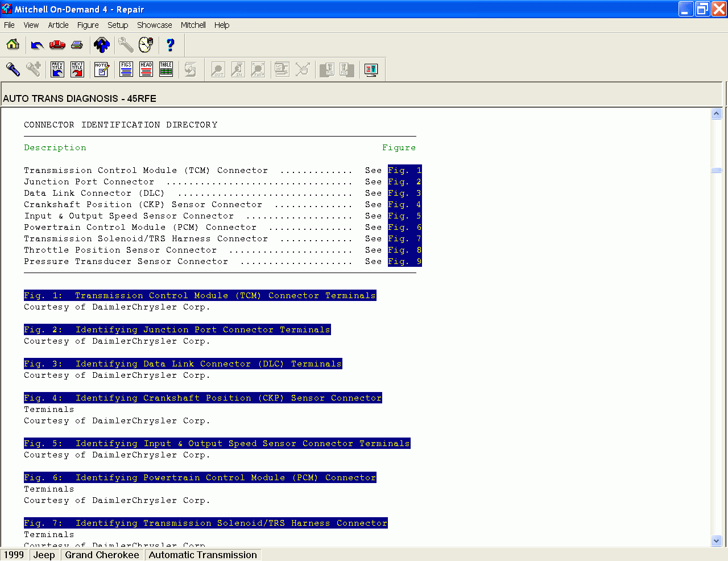Click the monitor display icon
The height and width of the screenshot is (561, 728).
tap(371, 69)
